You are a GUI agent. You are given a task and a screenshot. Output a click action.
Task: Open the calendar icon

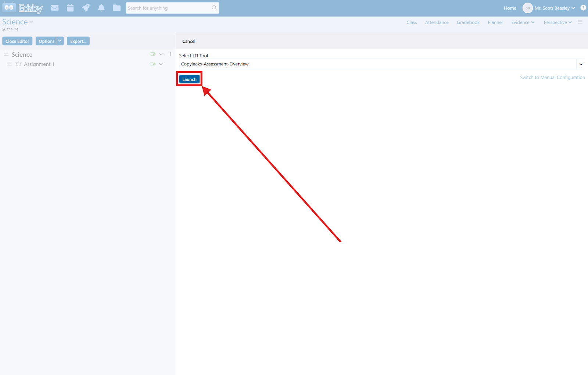(x=70, y=8)
